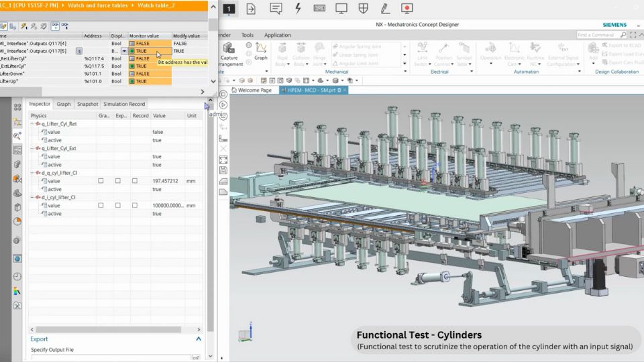Image resolution: width=644 pixels, height=362 pixels.
Task: Toggle Export checkbox for d_q_cyl_lifter_Cl value
Action: (x=118, y=180)
